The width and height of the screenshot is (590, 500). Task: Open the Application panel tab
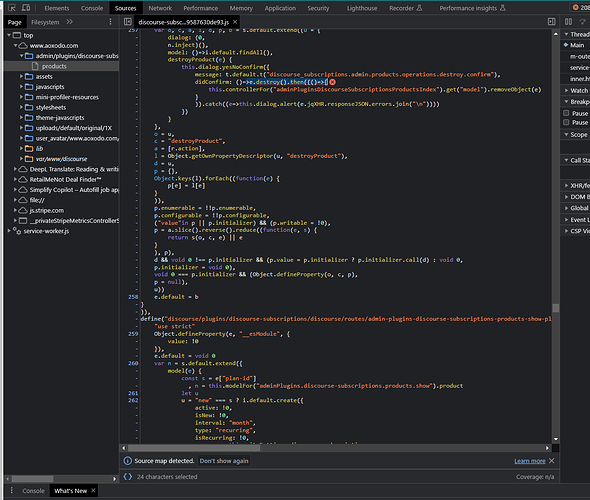click(280, 8)
